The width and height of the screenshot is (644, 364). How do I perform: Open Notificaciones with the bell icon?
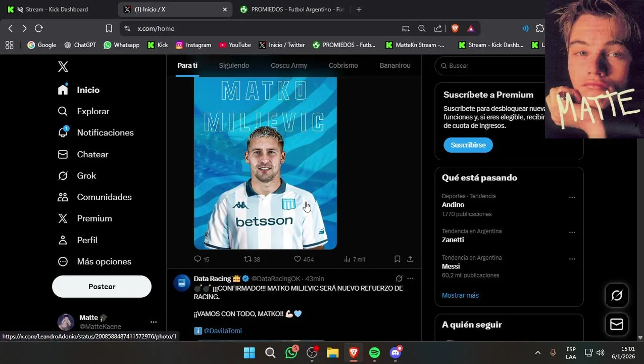point(95,132)
